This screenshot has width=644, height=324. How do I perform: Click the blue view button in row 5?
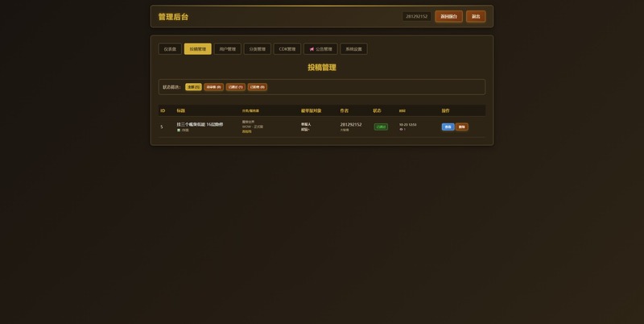[x=448, y=127]
